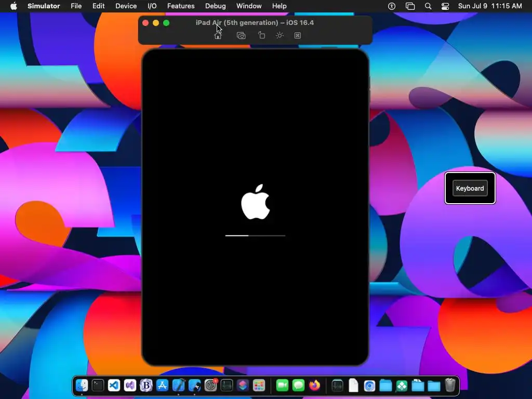This screenshot has height=399, width=532.
Task: Open the Simulator application menu
Action: [x=44, y=6]
